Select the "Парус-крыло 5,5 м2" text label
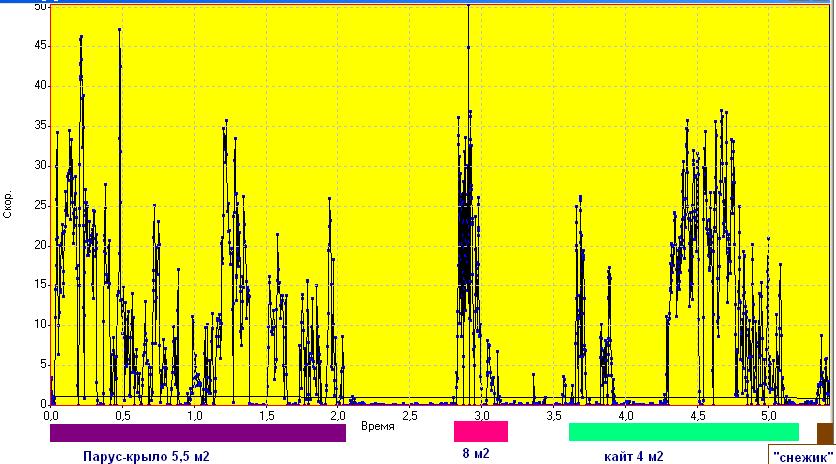This screenshot has width=836, height=464. [146, 456]
